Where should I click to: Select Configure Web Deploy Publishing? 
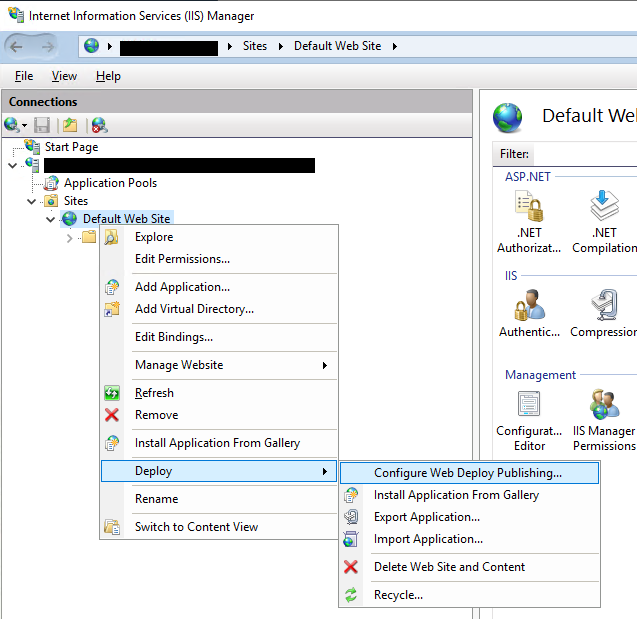pos(467,473)
